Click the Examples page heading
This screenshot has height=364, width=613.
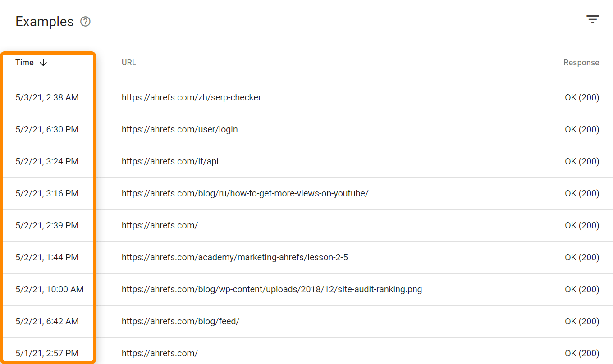[x=45, y=21]
